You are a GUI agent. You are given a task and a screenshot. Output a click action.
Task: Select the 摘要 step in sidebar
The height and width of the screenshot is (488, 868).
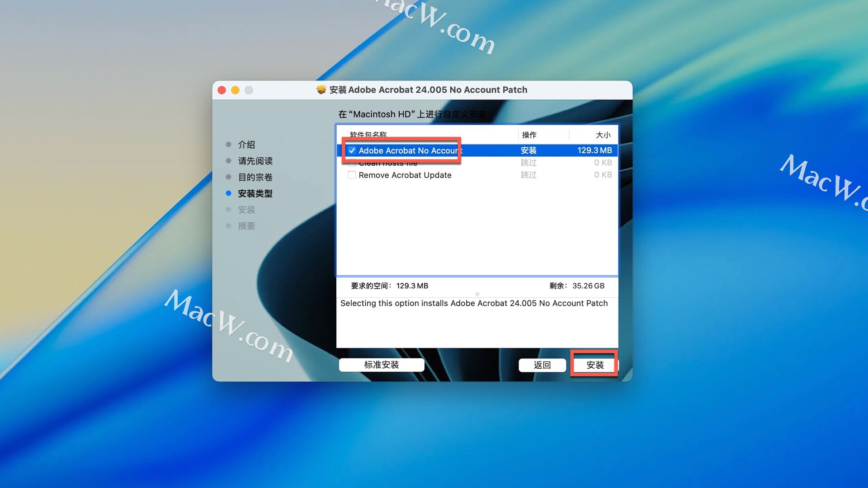246,226
